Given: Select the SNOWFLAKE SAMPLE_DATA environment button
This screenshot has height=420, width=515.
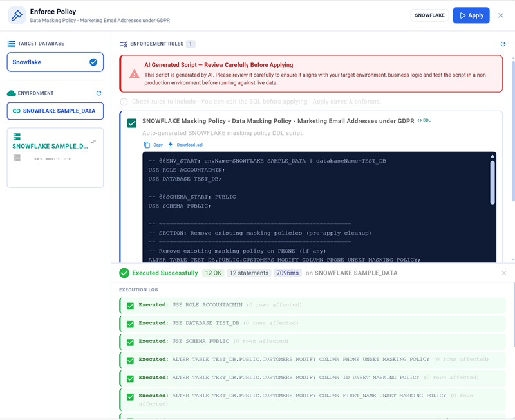Looking at the screenshot, I should coord(55,111).
